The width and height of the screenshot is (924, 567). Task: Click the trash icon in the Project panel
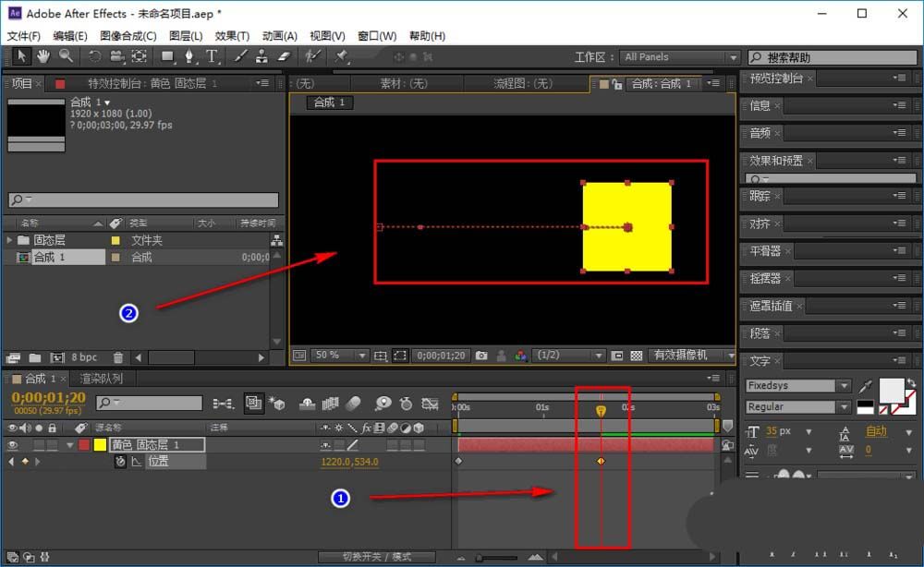[118, 357]
